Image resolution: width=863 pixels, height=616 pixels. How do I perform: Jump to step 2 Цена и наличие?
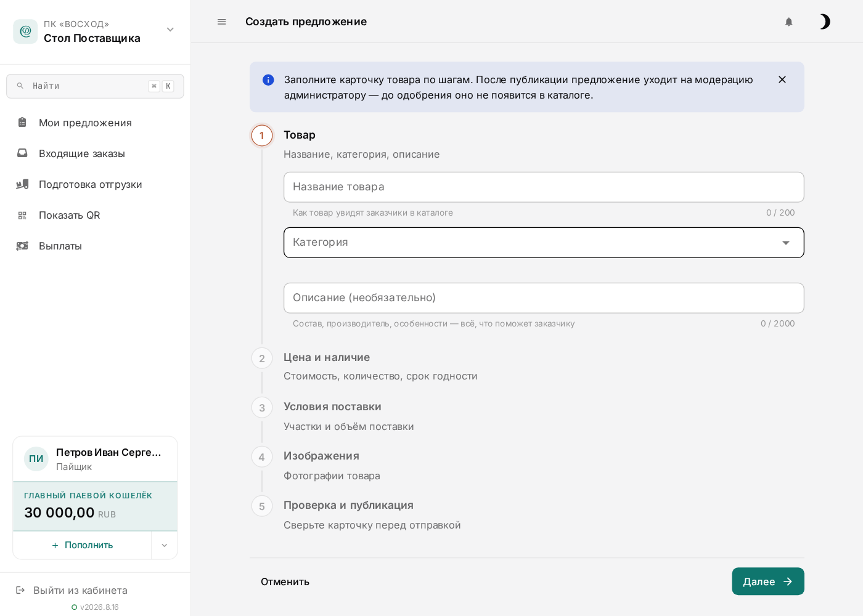pos(262,358)
